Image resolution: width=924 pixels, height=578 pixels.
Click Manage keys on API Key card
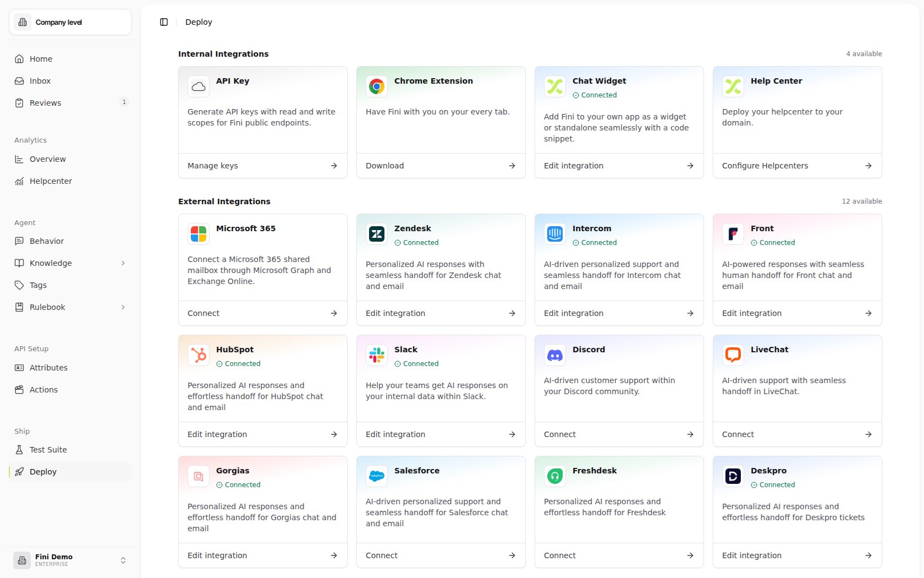coord(263,166)
